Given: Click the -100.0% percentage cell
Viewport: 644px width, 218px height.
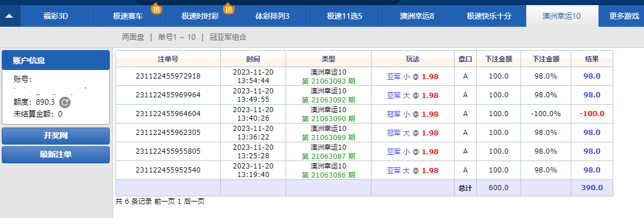Looking at the screenshot, I should point(546,114).
